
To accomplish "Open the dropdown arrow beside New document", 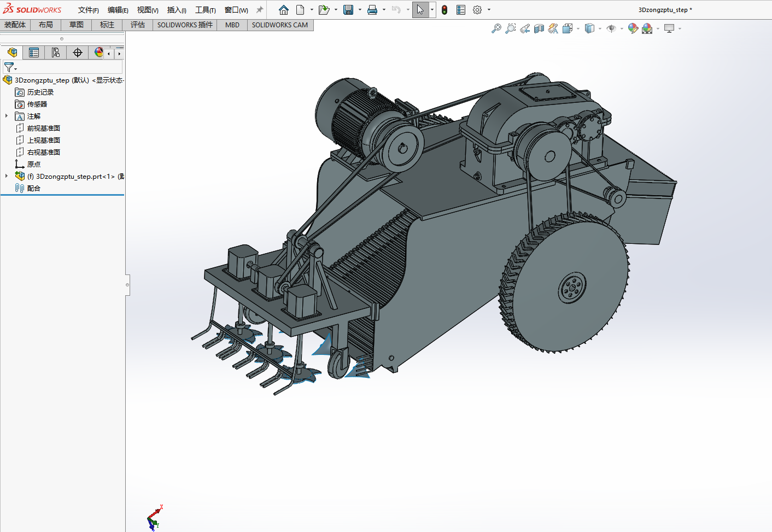I will [x=312, y=10].
